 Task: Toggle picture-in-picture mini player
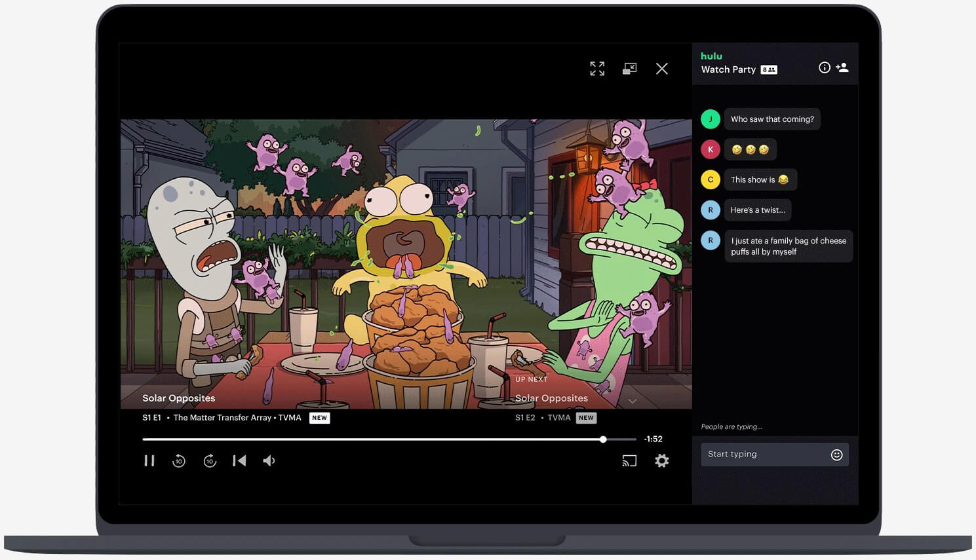[629, 69]
